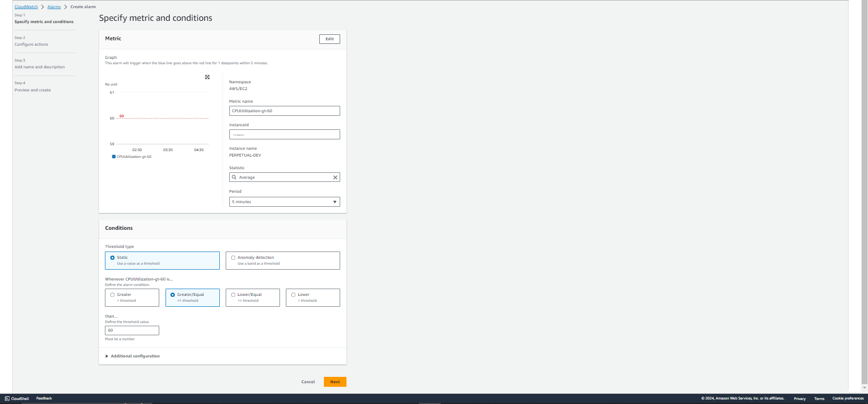868x404 pixels.
Task: Choose Lower/Equal threshold condition
Action: pos(253,298)
